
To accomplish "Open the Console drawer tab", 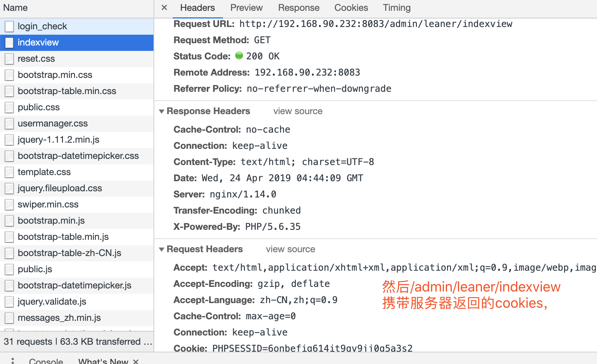I will tap(46, 361).
